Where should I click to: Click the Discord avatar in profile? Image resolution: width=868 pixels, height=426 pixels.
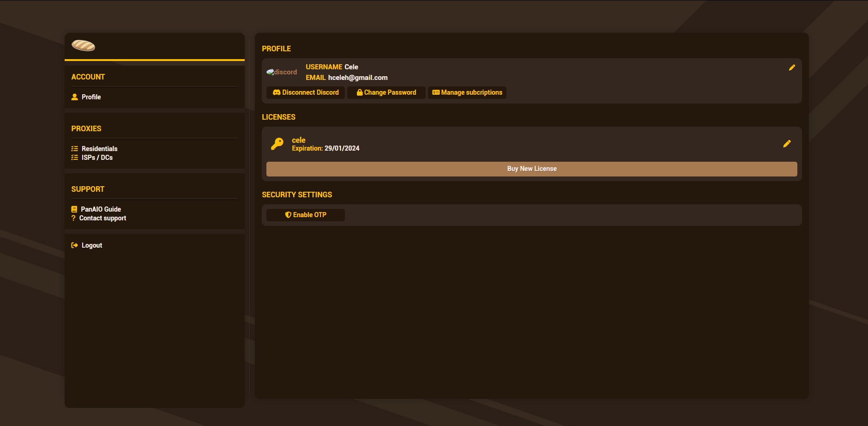click(x=282, y=72)
